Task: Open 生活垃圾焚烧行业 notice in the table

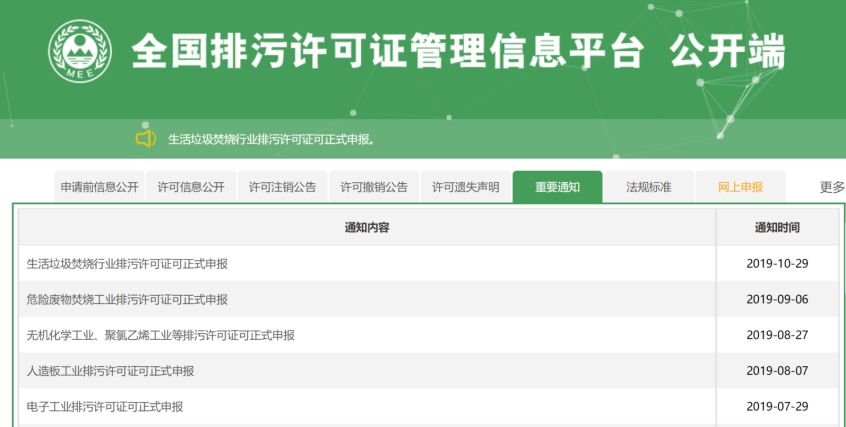Action: coord(127,264)
